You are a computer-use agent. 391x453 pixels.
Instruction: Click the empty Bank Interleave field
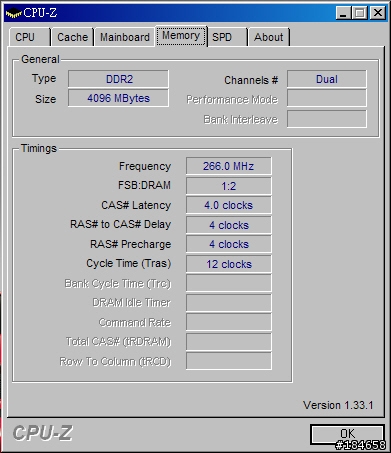[327, 119]
